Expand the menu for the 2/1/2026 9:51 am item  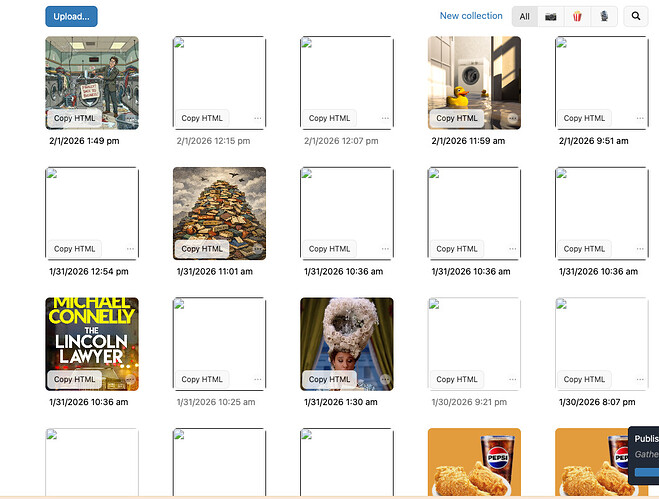[640, 118]
